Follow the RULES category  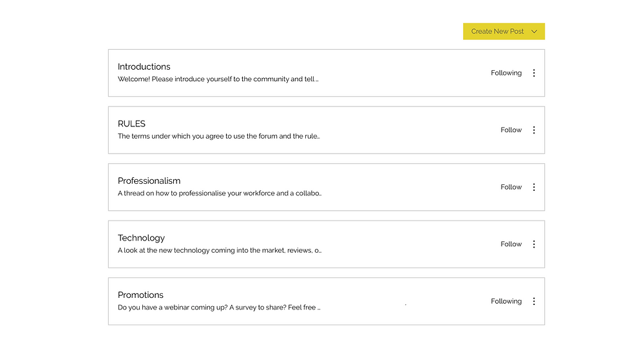coord(511,130)
